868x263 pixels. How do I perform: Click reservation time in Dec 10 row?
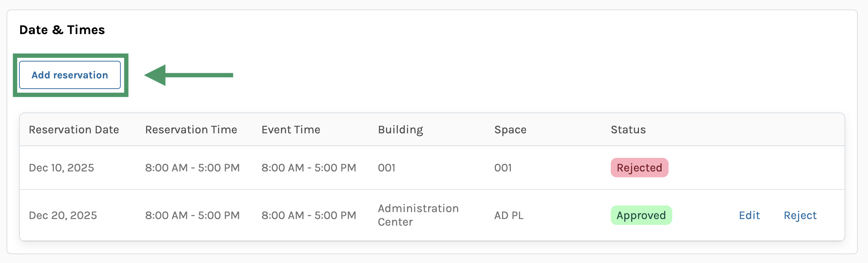click(192, 168)
